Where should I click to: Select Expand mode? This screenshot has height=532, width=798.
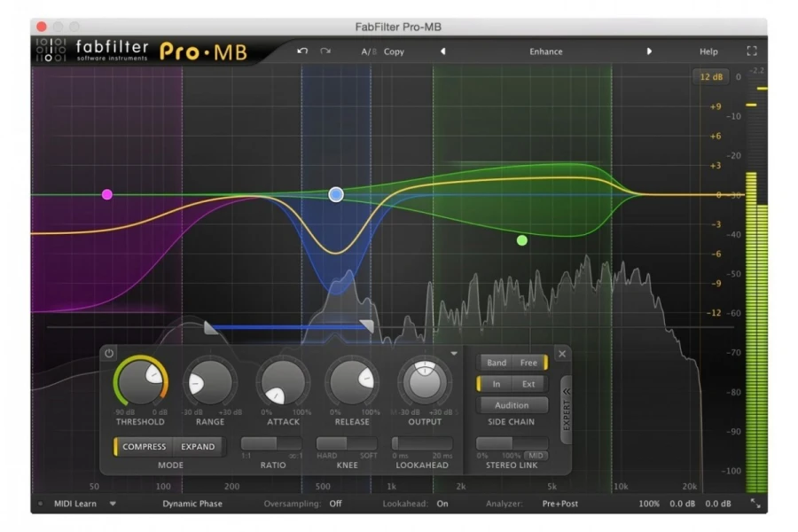point(198,447)
